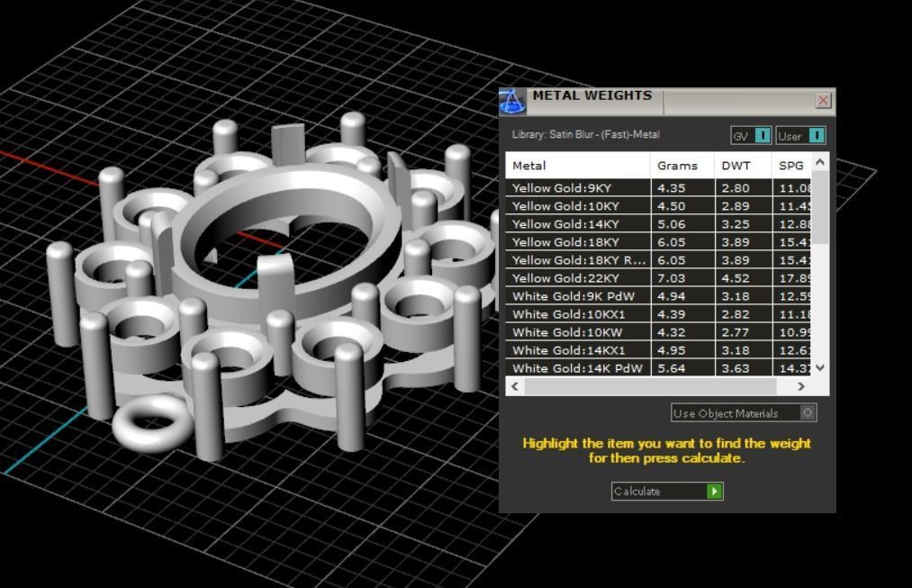This screenshot has width=912, height=588.
Task: Toggle the GV library switch
Action: [751, 135]
